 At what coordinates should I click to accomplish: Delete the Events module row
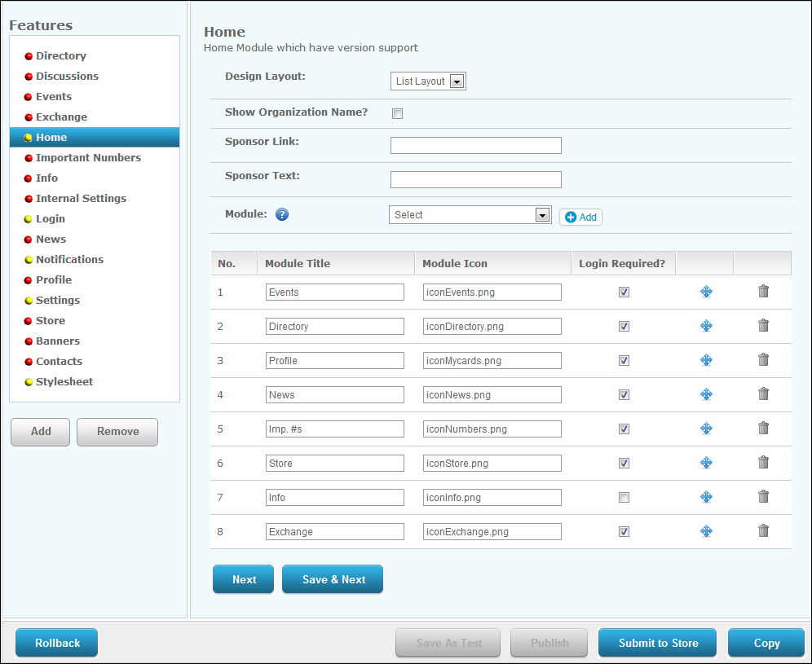(x=763, y=292)
